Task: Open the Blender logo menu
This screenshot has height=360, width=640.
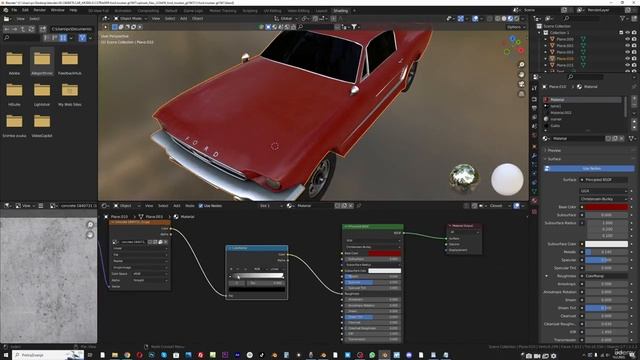Action: [5, 10]
